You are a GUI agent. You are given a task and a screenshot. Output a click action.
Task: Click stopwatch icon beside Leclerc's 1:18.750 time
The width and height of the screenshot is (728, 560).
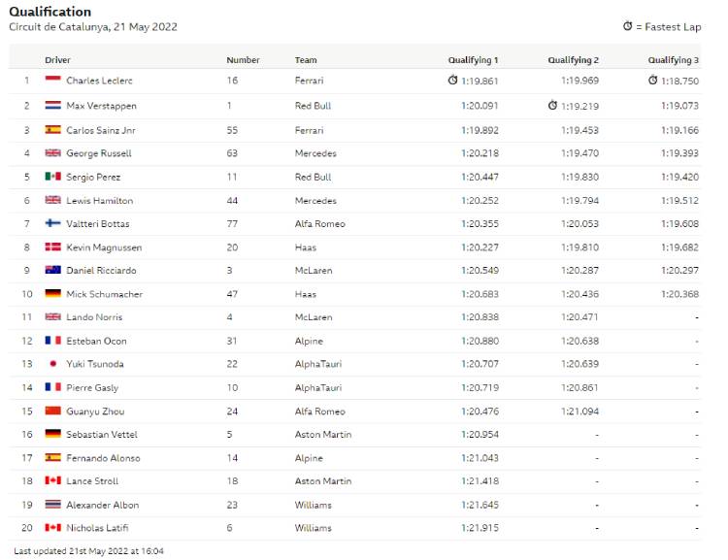(x=653, y=80)
